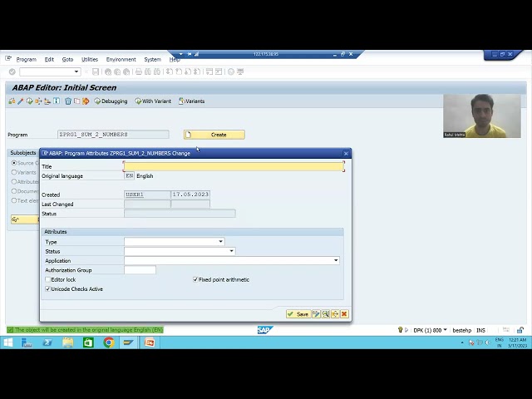Click the Copy program icon
This screenshot has height=399, width=532.
[76, 101]
